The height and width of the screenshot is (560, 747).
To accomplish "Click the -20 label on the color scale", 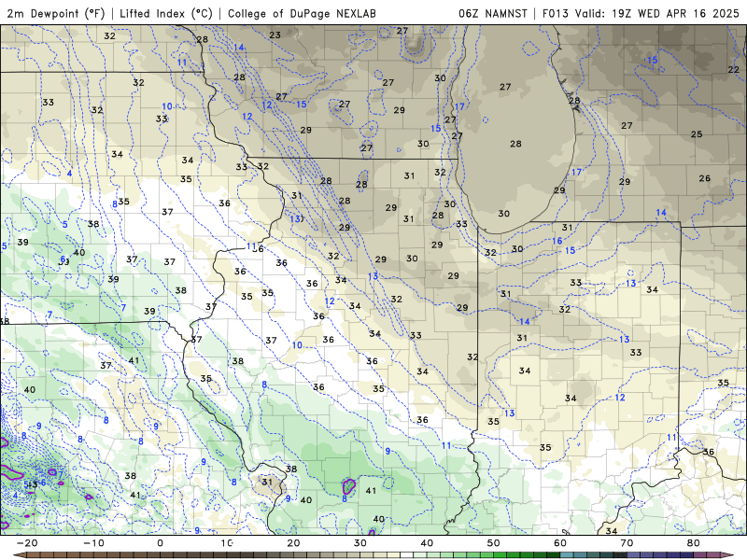I will tap(27, 543).
